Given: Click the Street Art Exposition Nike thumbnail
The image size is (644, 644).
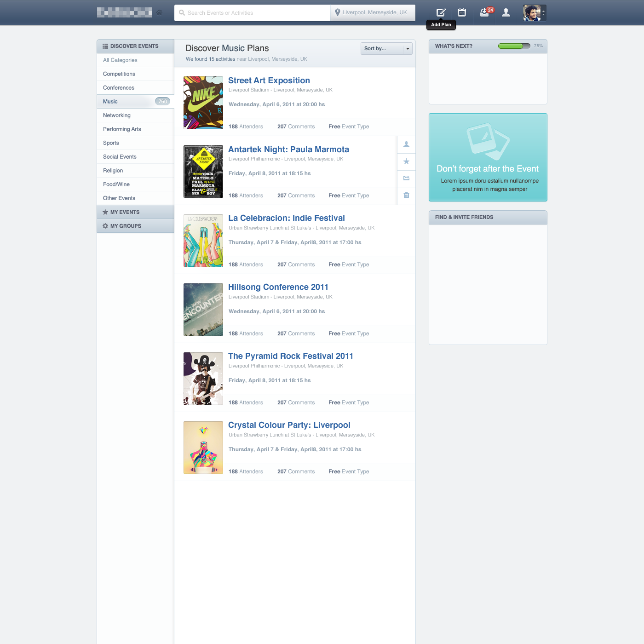Looking at the screenshot, I should click(203, 103).
